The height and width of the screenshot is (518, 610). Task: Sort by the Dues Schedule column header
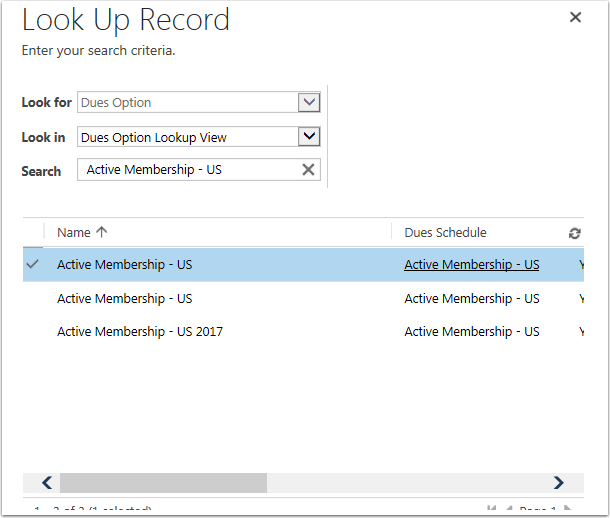[x=445, y=233]
